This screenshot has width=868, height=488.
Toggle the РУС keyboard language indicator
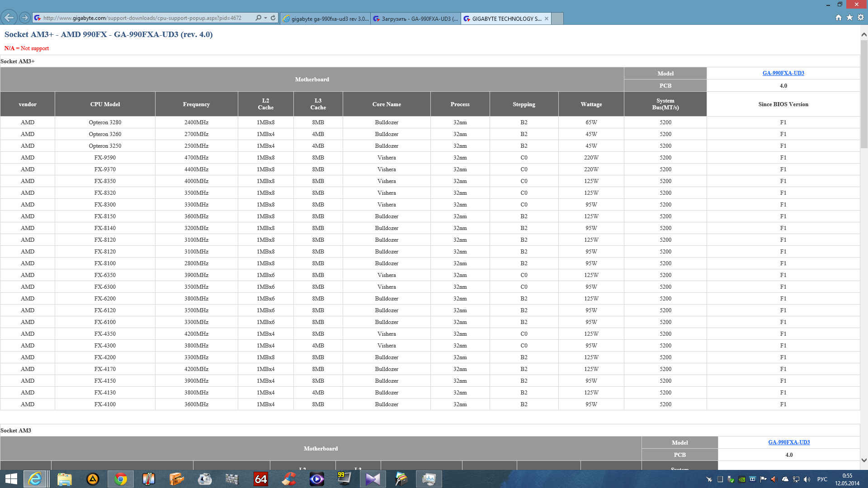pyautogui.click(x=822, y=479)
